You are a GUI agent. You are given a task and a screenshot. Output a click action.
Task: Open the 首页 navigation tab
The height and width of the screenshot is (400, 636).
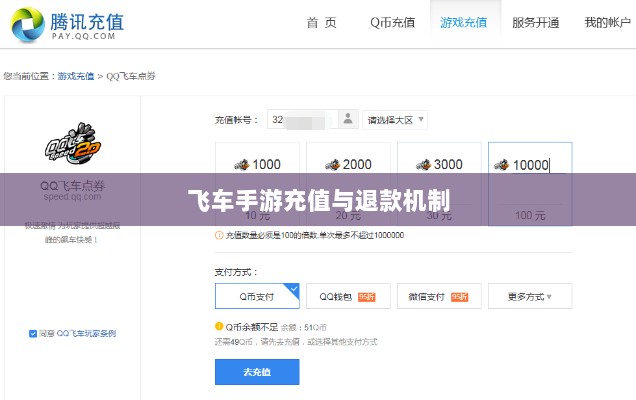click(322, 23)
